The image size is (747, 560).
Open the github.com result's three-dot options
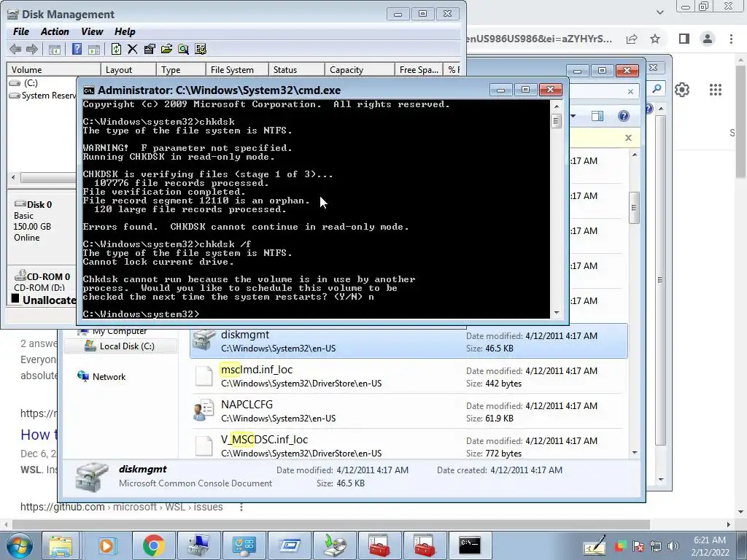click(241, 507)
